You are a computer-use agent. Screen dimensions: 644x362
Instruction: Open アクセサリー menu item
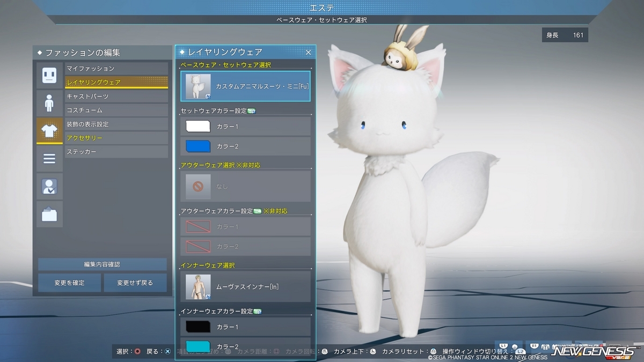tap(116, 138)
